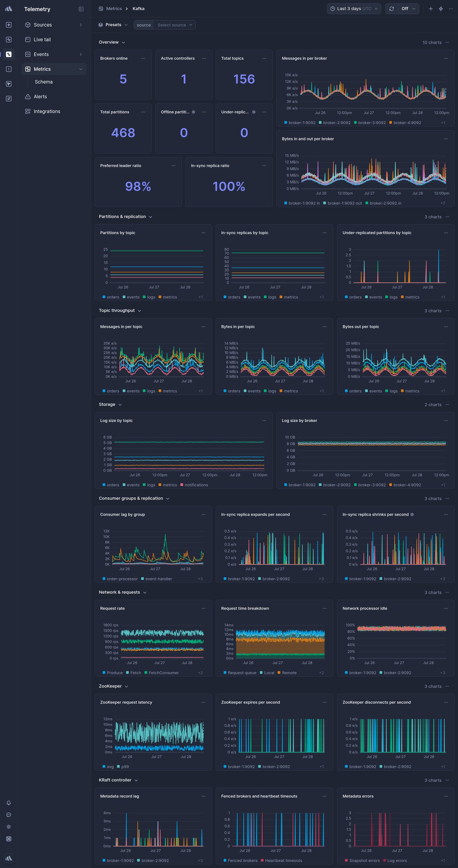Click Remote orange swatch in Request time breakdown
The width and height of the screenshot is (458, 868).
click(279, 673)
